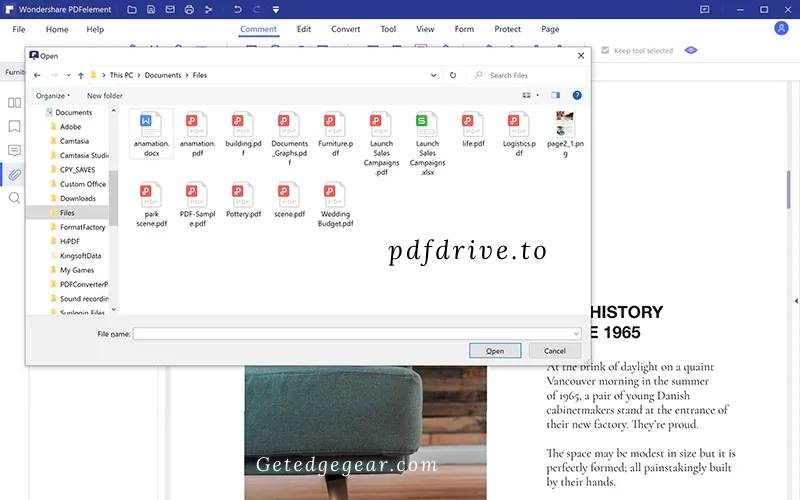Switch to the Comment tab

tap(258, 29)
